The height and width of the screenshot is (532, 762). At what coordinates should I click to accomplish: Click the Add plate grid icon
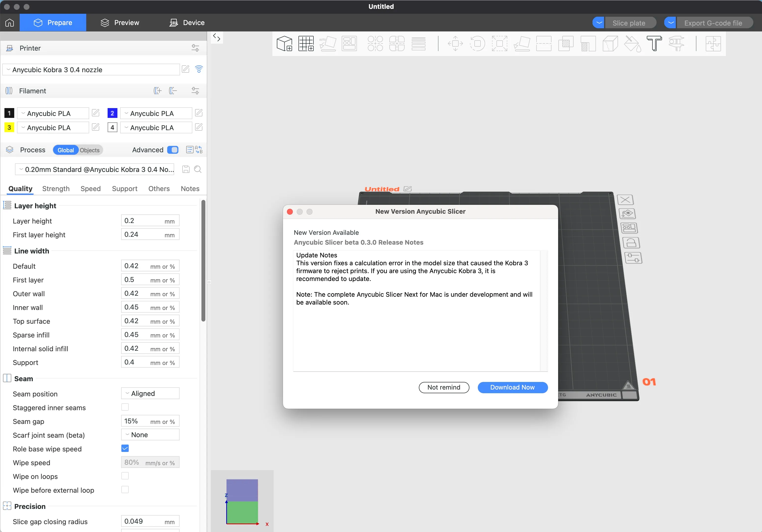click(306, 43)
